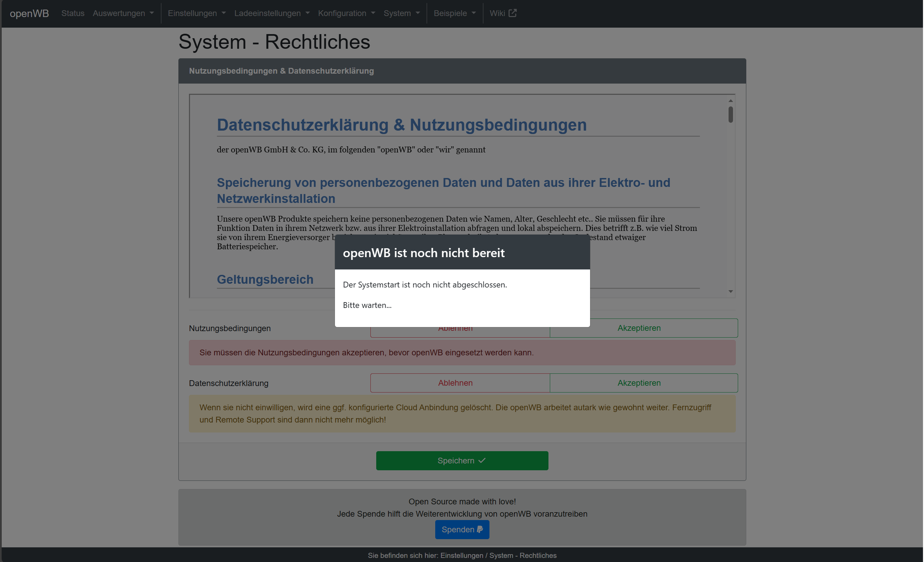Viewport: 924px width, 562px height.
Task: Click the openWB brand logo
Action: pos(29,14)
